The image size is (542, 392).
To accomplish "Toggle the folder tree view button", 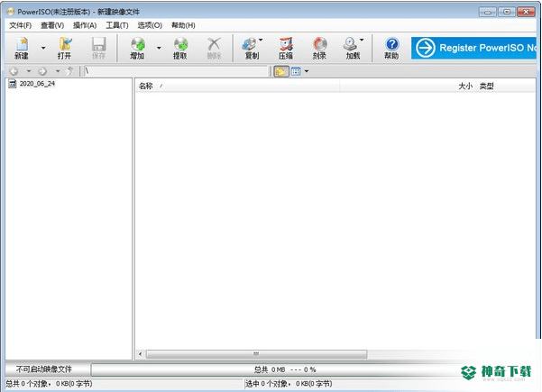I will click(281, 71).
